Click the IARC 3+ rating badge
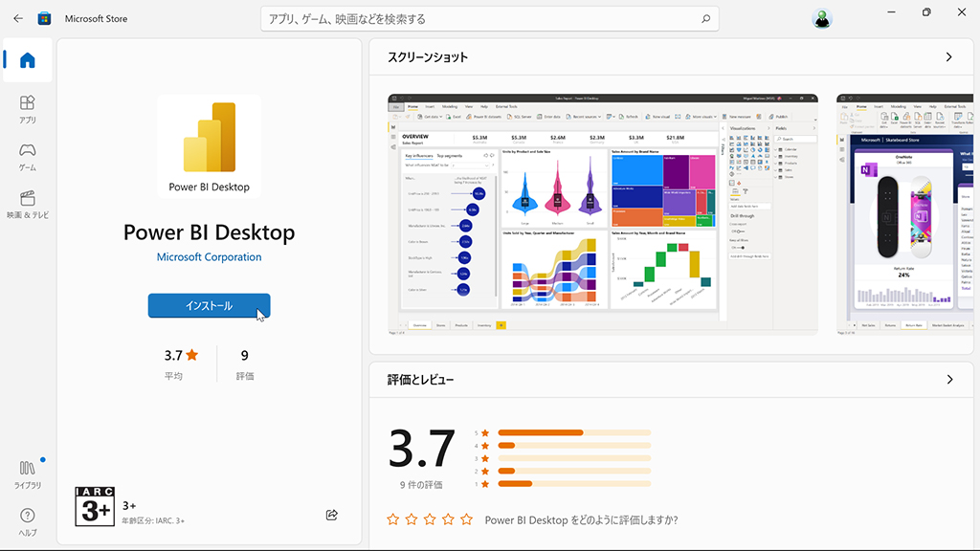The width and height of the screenshot is (980, 551). 95,506
